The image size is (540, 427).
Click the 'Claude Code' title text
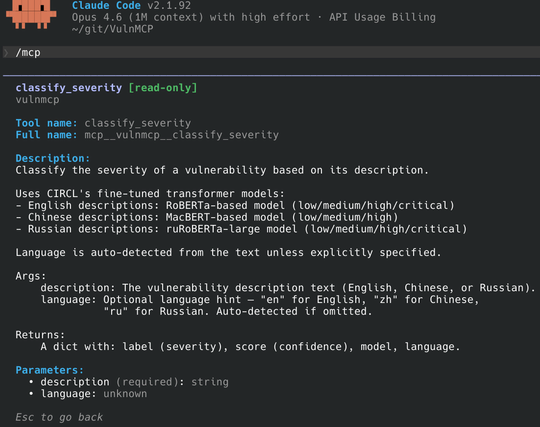tap(106, 6)
